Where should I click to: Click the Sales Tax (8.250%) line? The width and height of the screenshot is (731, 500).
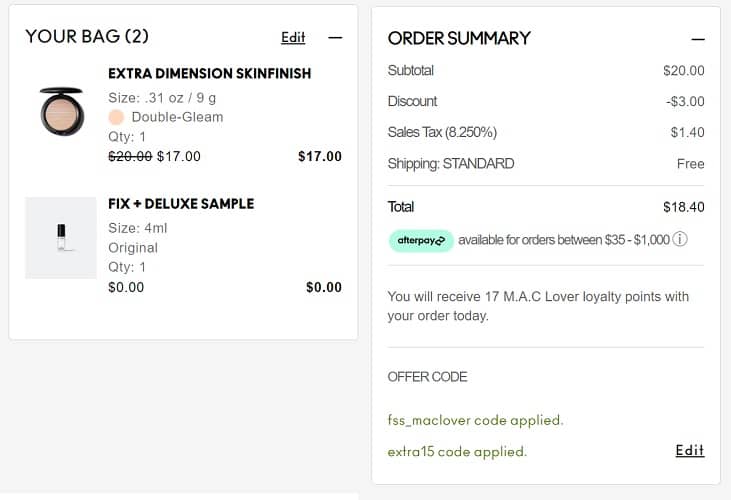(442, 132)
